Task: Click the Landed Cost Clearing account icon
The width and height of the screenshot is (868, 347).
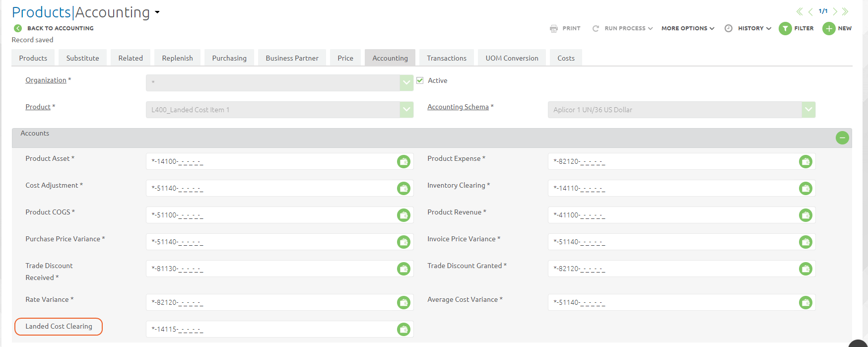Action: [x=403, y=329]
